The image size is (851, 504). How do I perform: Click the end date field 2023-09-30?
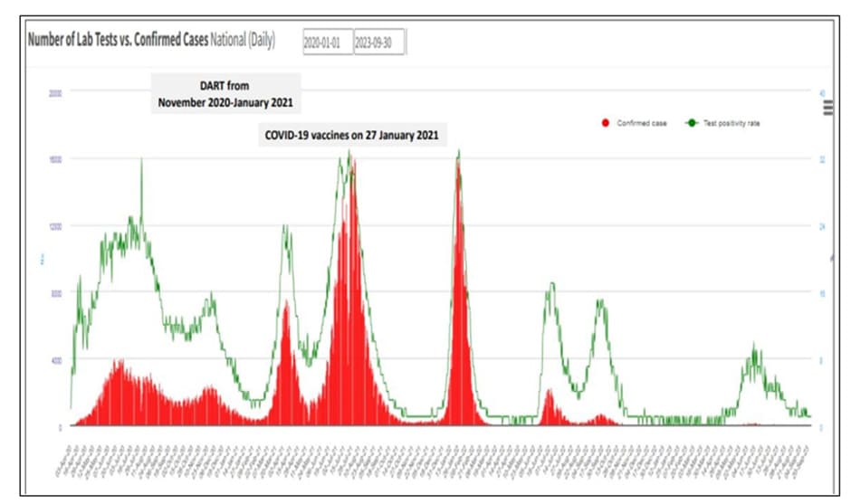(378, 42)
